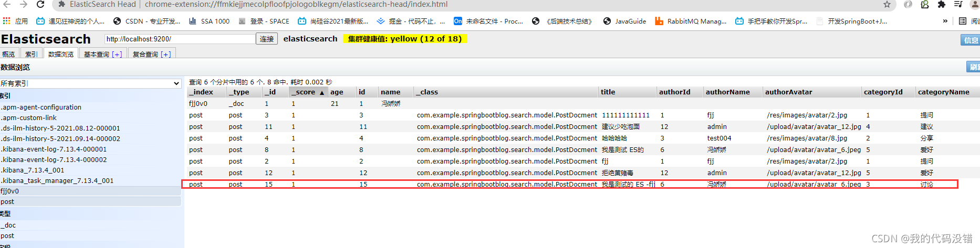
Task: Open the 掘金 bookmark
Action: click(411, 21)
